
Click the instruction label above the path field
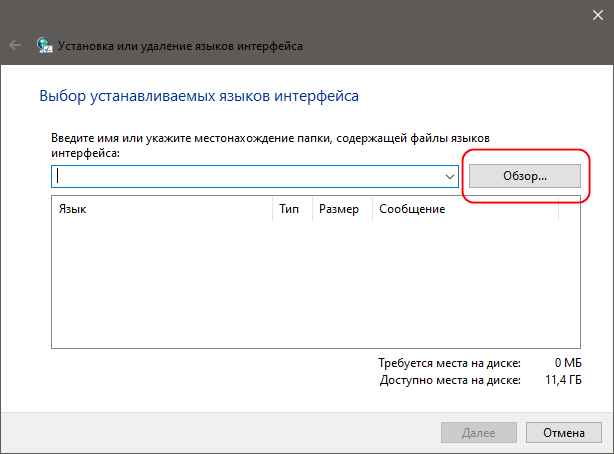pos(270,145)
